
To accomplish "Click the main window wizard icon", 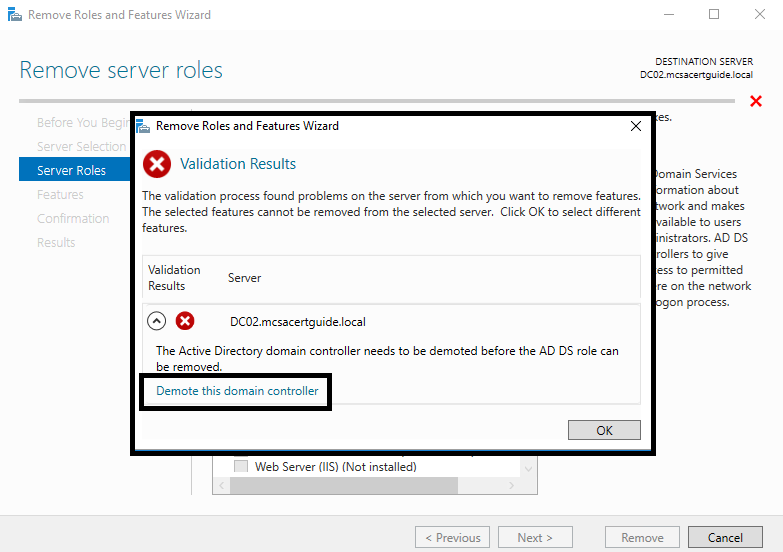I will tap(15, 14).
